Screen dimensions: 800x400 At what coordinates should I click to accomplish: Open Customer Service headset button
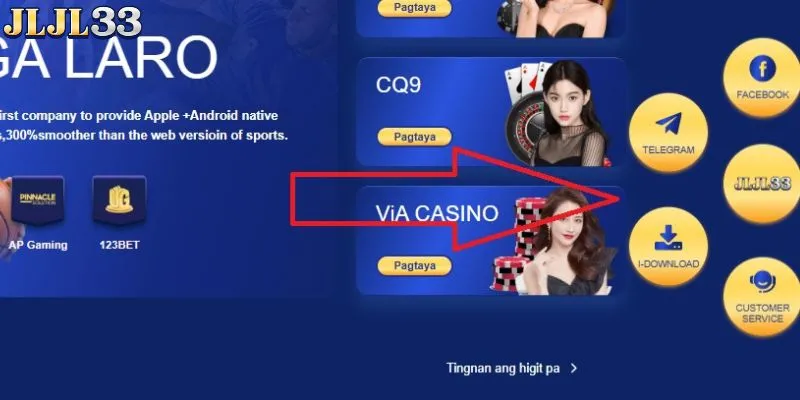[762, 297]
